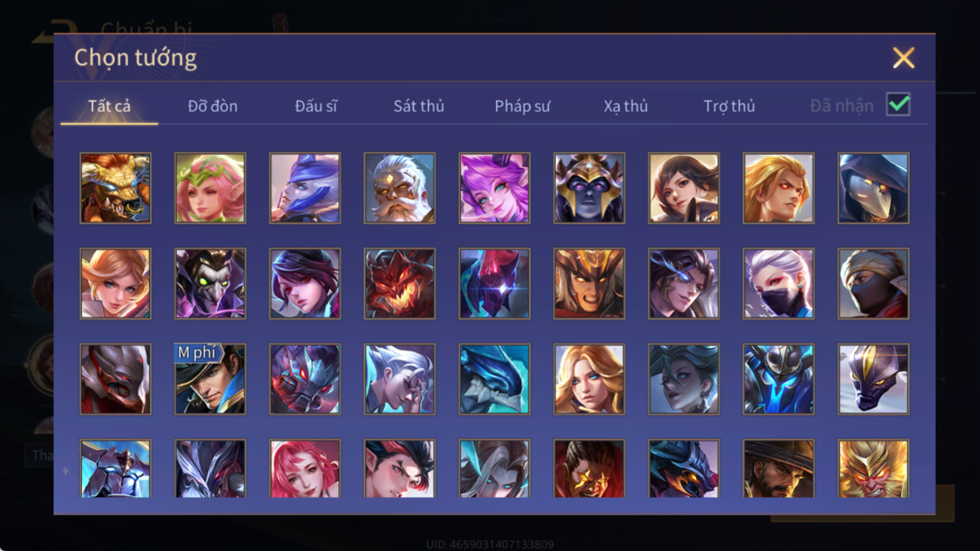
Task: Close the Chọn tướng dialog
Action: click(903, 58)
